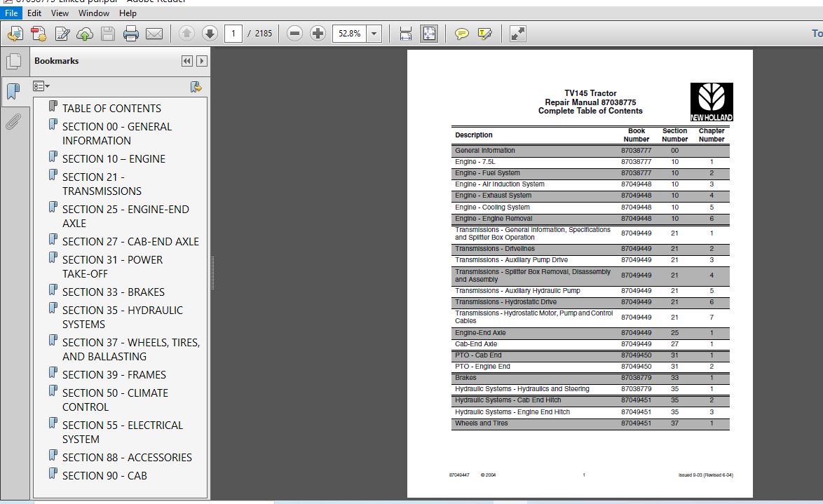The width and height of the screenshot is (823, 504).
Task: Click the page number input field
Action: tap(233, 34)
